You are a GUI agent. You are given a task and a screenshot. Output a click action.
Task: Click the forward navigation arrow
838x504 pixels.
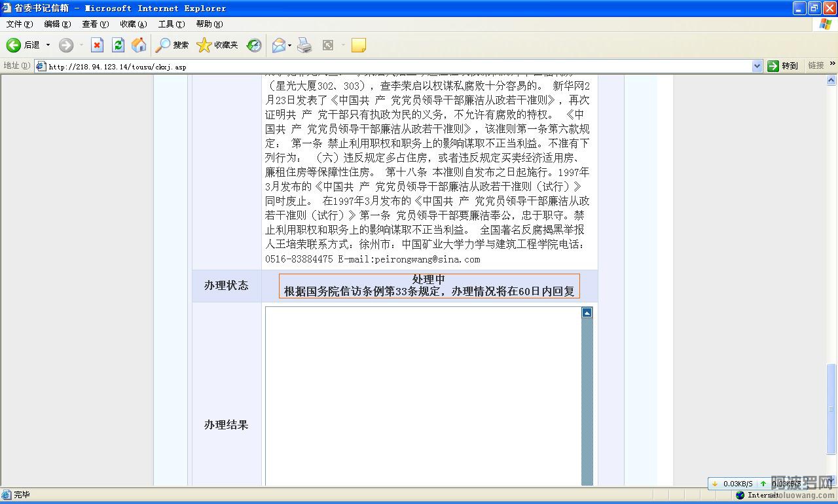[x=66, y=45]
